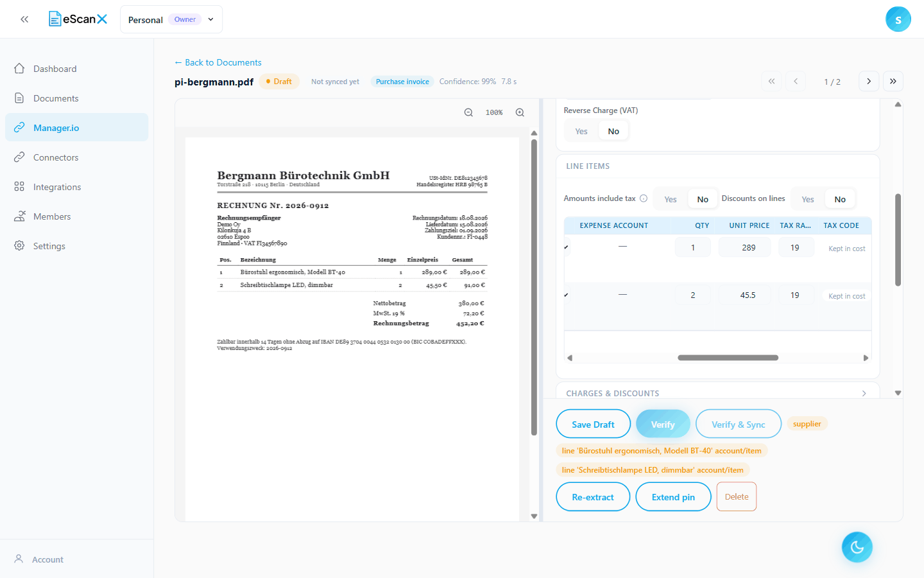924x578 pixels.
Task: Set Amounts include tax to Yes
Action: (671, 199)
